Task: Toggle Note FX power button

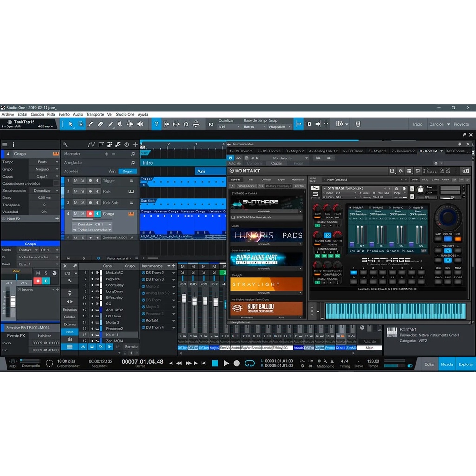Action: pos(4,218)
